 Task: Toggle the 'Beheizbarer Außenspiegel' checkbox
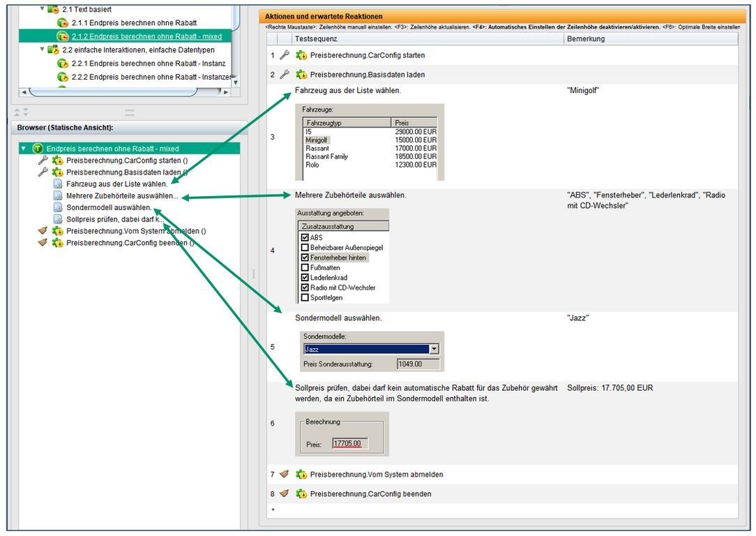coord(305,248)
